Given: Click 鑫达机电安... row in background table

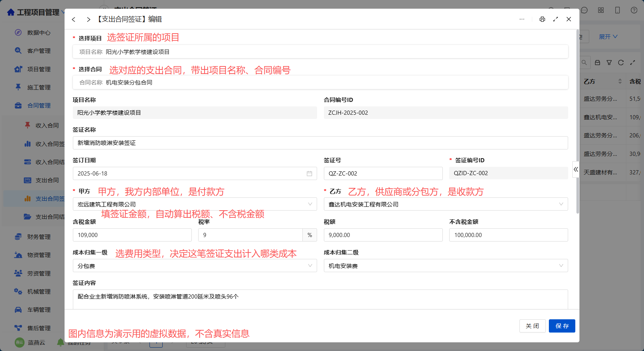Looking at the screenshot, I should 601,117.
